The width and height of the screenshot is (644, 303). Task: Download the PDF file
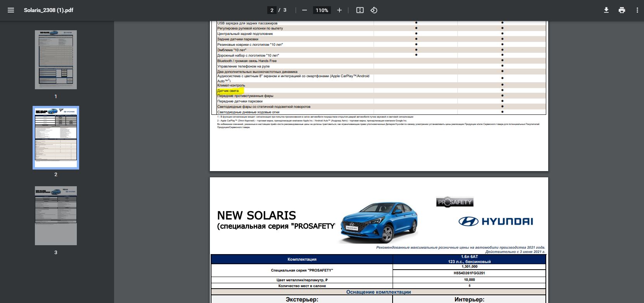606,10
